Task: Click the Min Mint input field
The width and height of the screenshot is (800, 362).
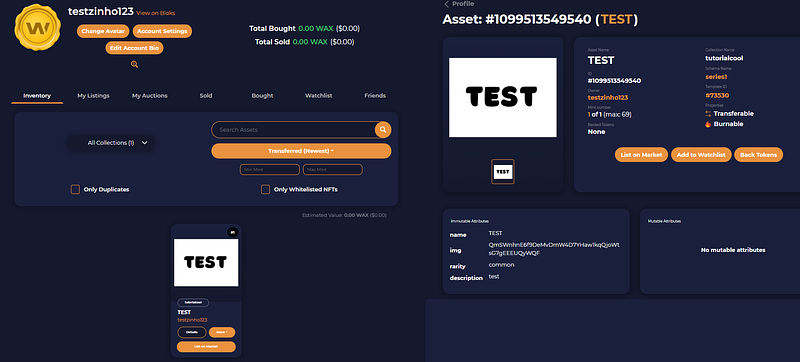Action: coord(270,169)
